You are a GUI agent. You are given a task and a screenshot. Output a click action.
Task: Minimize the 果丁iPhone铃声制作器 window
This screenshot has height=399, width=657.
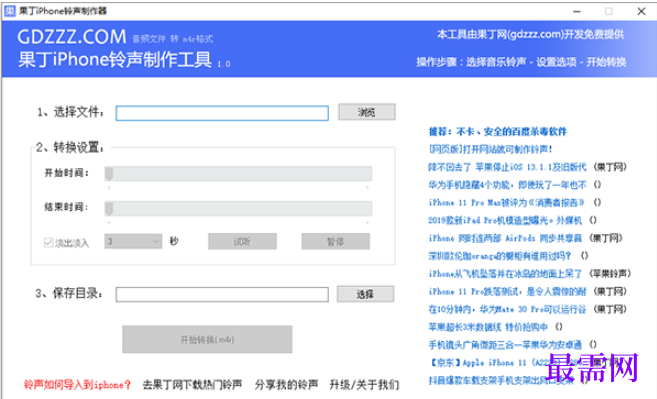577,11
